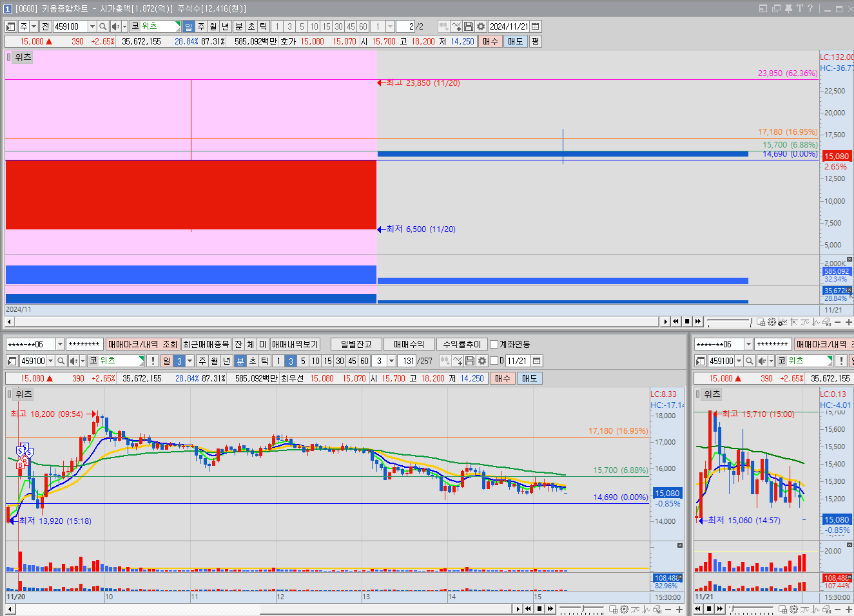Open the calendar icon beside 11/21 date

click(537, 361)
